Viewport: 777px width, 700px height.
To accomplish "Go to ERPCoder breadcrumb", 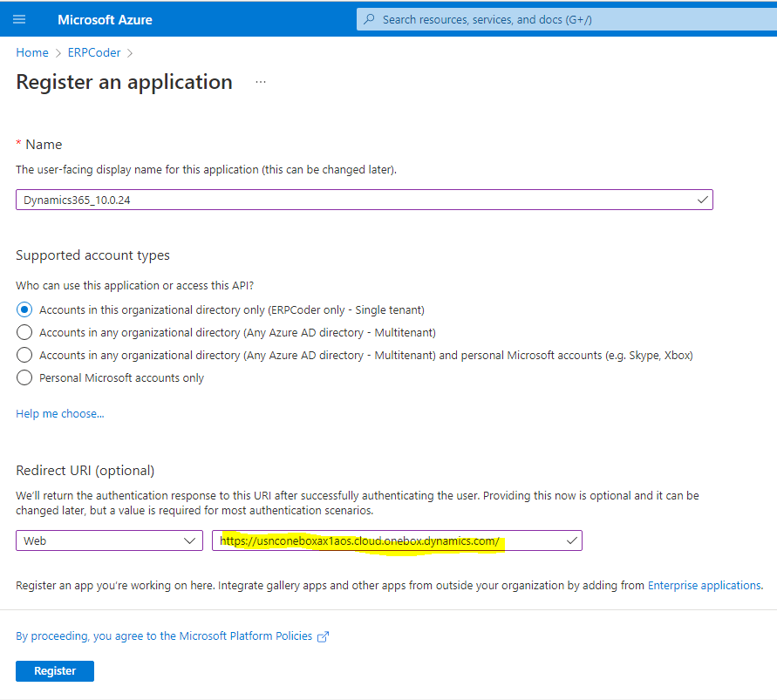I will (x=94, y=52).
